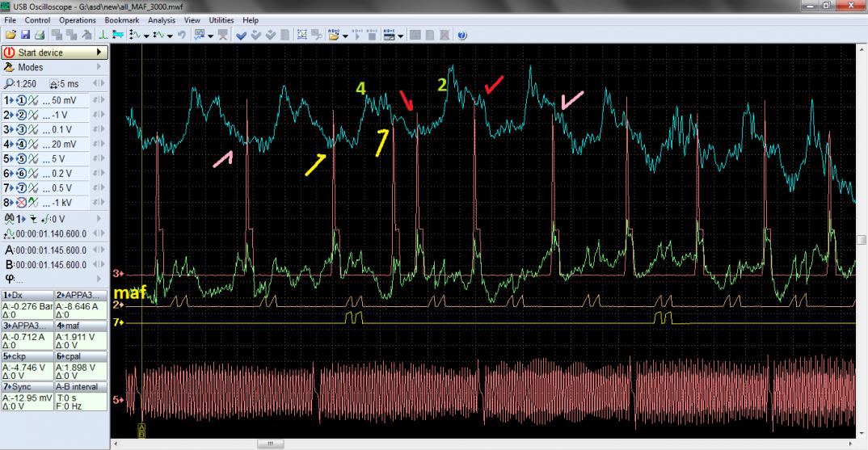Click the Start device button
Viewport: 868px width, 450px height.
tap(54, 52)
